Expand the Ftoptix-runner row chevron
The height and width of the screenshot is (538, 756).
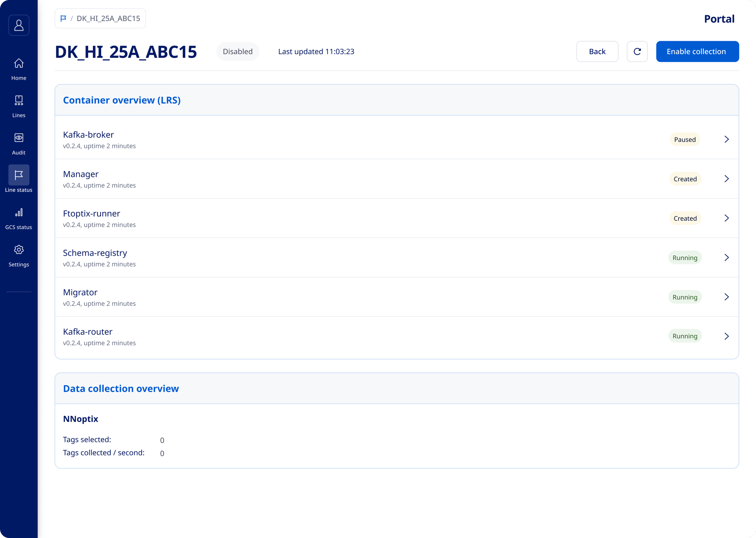point(727,218)
